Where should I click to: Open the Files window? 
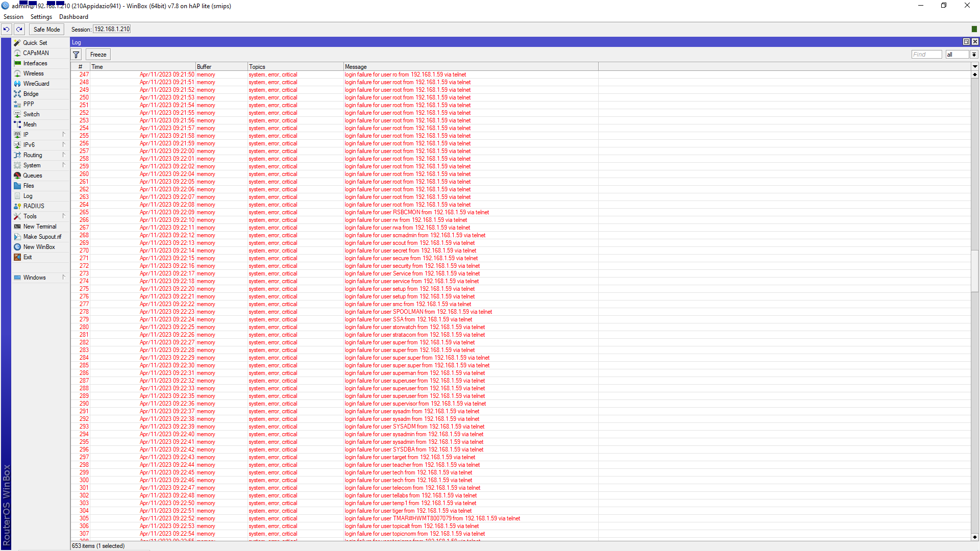point(28,185)
